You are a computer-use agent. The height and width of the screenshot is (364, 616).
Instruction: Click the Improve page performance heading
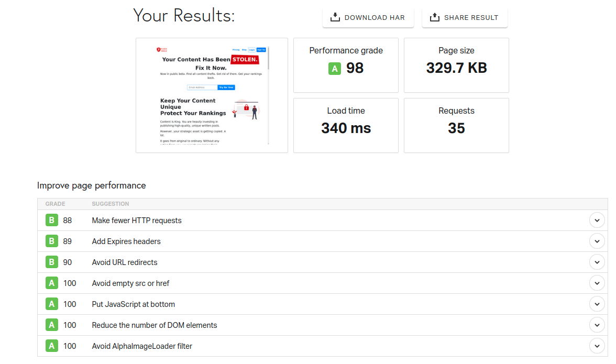click(92, 185)
